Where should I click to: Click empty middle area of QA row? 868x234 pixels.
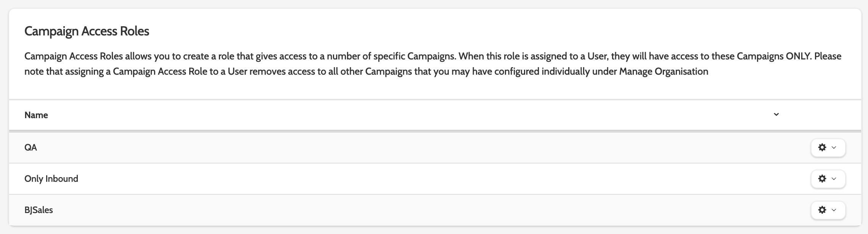(420, 147)
